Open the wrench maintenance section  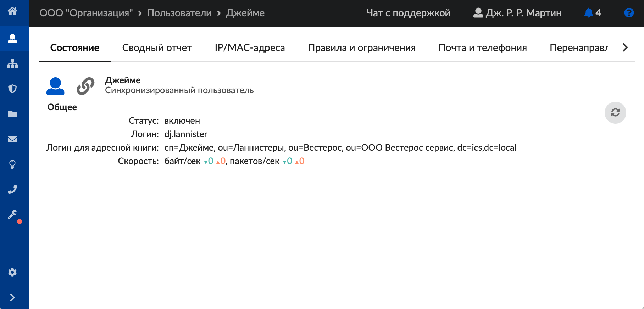(12, 215)
